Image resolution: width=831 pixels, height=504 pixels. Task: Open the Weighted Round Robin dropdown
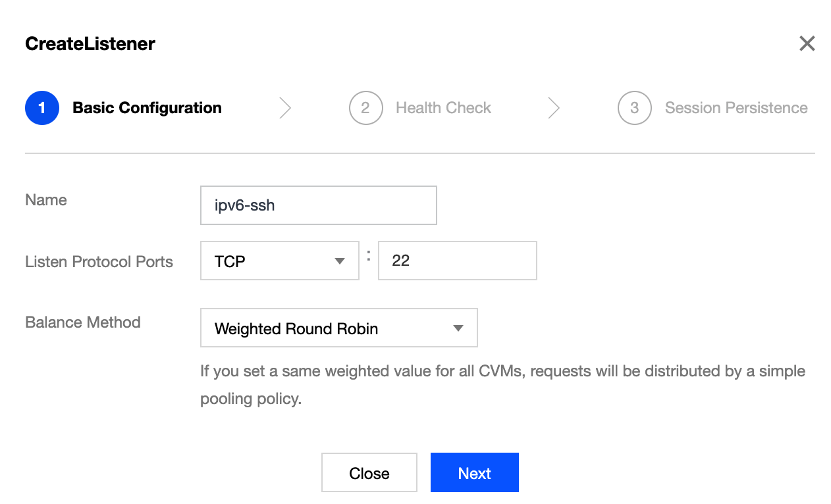tap(329, 328)
